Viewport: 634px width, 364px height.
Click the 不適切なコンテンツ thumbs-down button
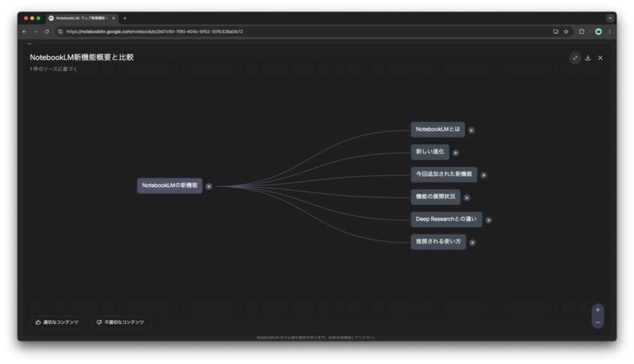(121, 322)
